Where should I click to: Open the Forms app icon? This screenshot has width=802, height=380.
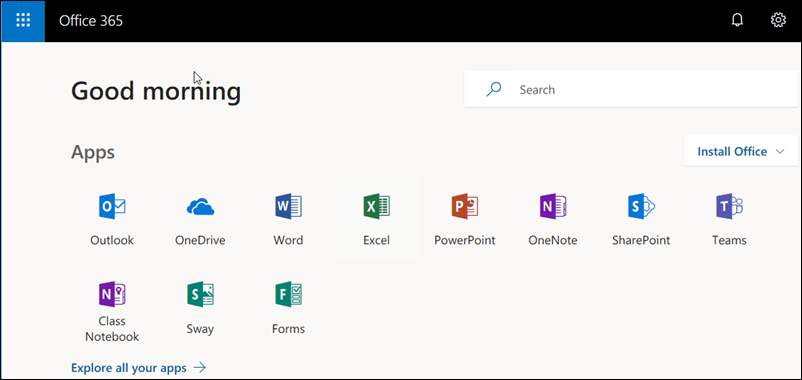tap(288, 294)
